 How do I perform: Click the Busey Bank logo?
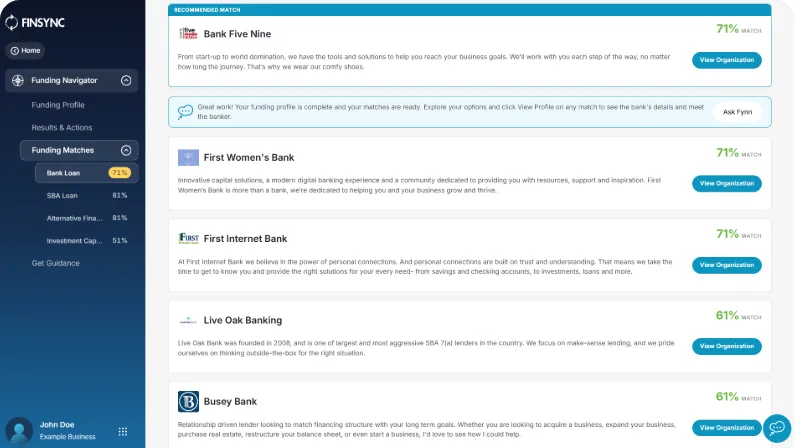click(188, 402)
